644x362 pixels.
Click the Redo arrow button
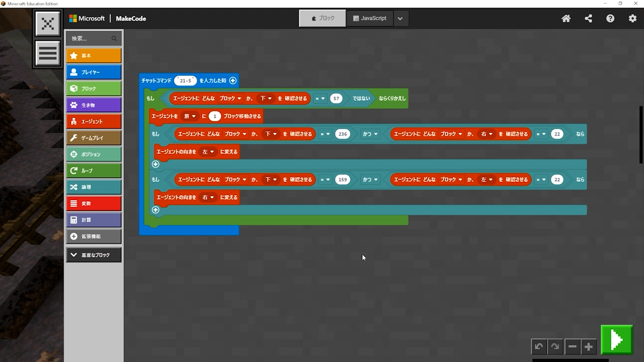click(555, 346)
